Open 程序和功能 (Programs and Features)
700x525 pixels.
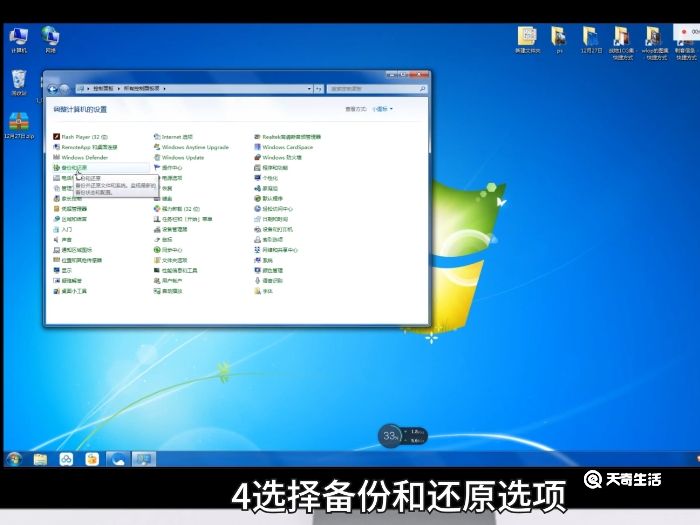271,168
